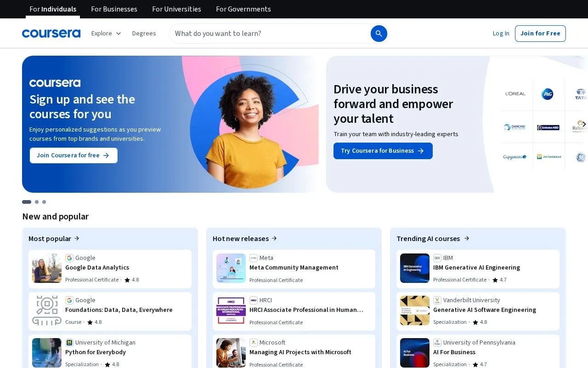The image size is (588, 368).
Task: Click the Meta Community Management thumbnail
Action: point(231,268)
